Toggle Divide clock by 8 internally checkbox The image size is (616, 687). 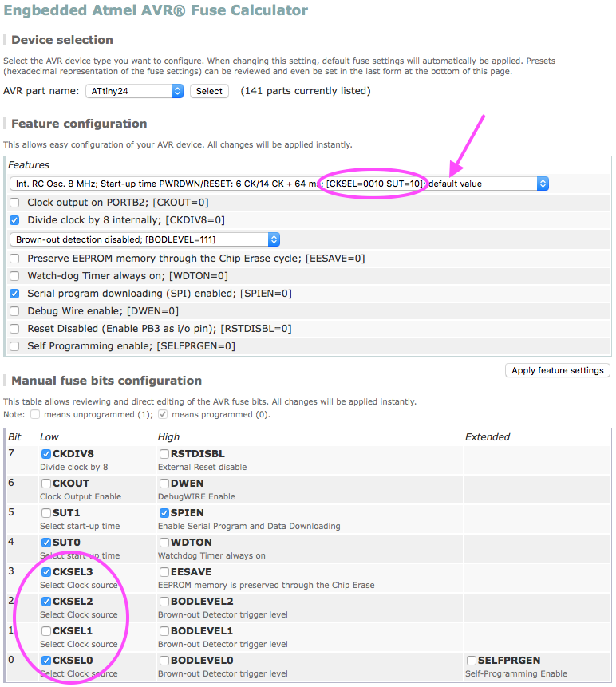(14, 220)
